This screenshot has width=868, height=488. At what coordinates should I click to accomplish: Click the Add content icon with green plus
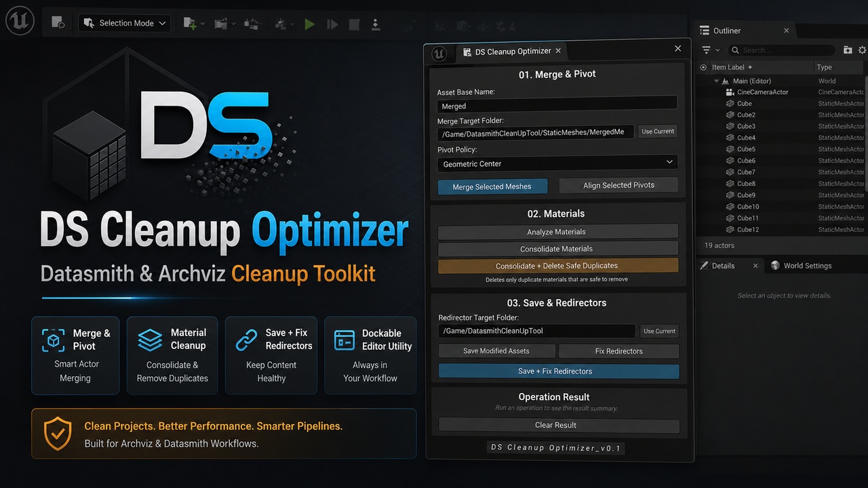pyautogui.click(x=190, y=24)
